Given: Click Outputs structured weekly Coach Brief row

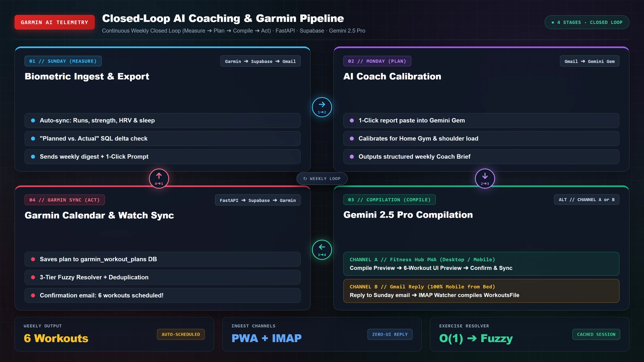Looking at the screenshot, I should [481, 156].
